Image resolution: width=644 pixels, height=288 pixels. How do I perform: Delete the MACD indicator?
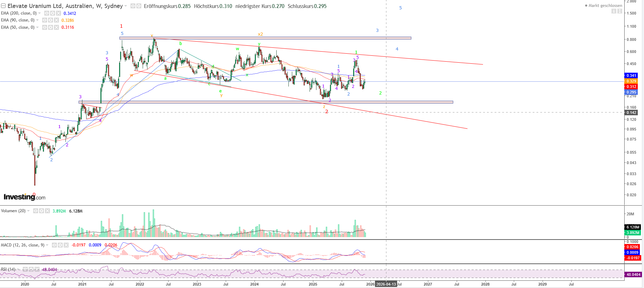(x=66, y=245)
